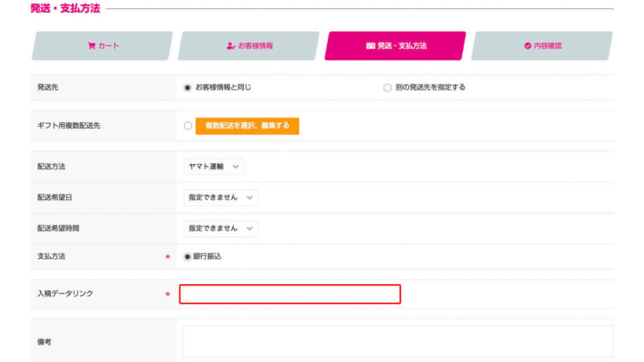The width and height of the screenshot is (644, 362).
Task: Expand the 配送希望日 date dropdown
Action: click(x=221, y=198)
